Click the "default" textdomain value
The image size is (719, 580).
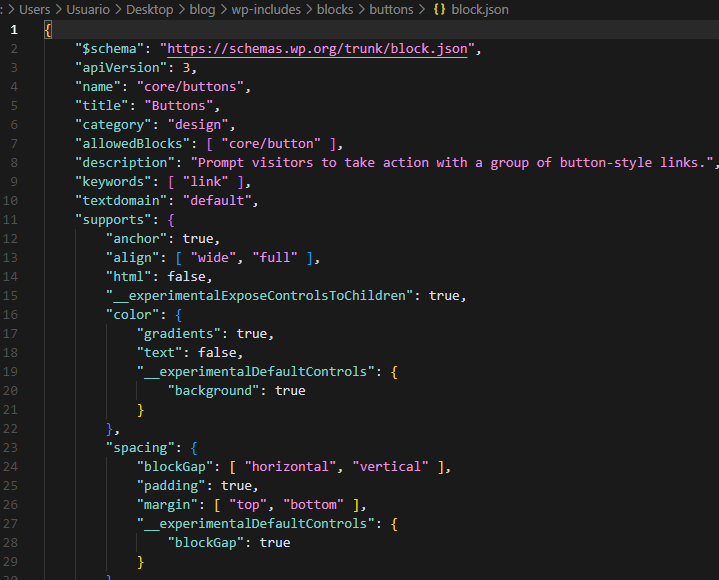223,200
